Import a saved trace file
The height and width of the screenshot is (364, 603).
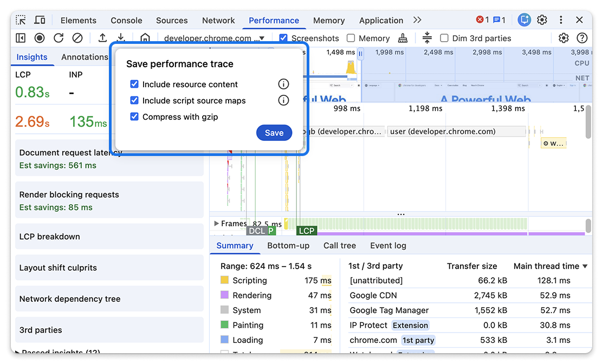[x=103, y=38]
